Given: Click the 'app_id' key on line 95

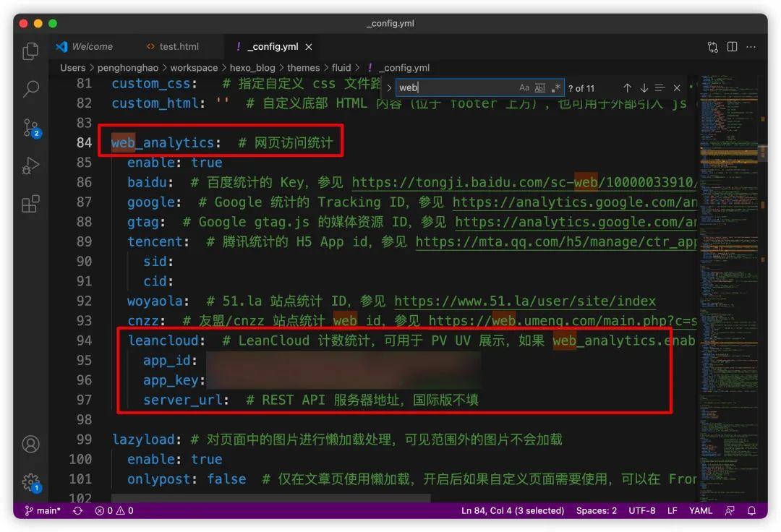Looking at the screenshot, I should pyautogui.click(x=166, y=361).
